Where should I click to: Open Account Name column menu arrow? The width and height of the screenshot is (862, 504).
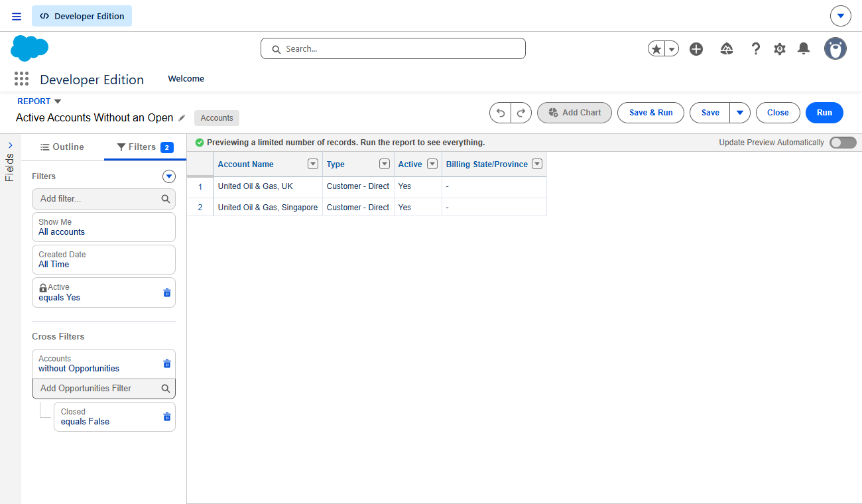pos(313,164)
